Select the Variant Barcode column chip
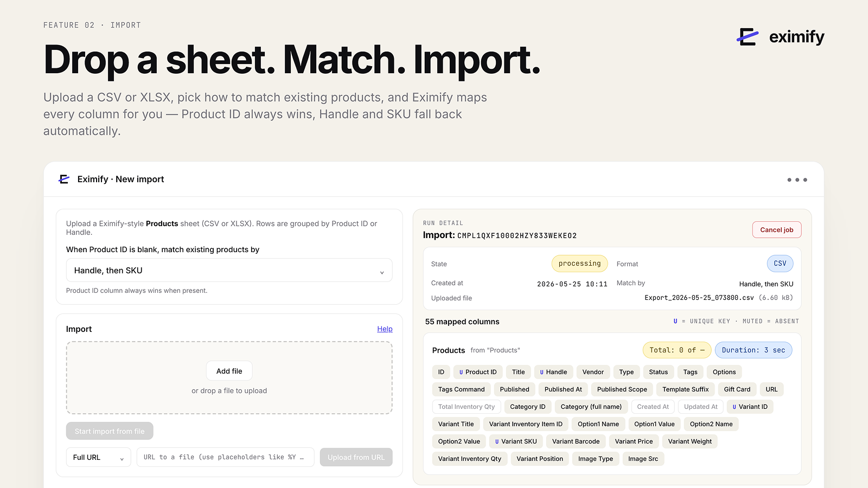868x488 pixels. [576, 441]
